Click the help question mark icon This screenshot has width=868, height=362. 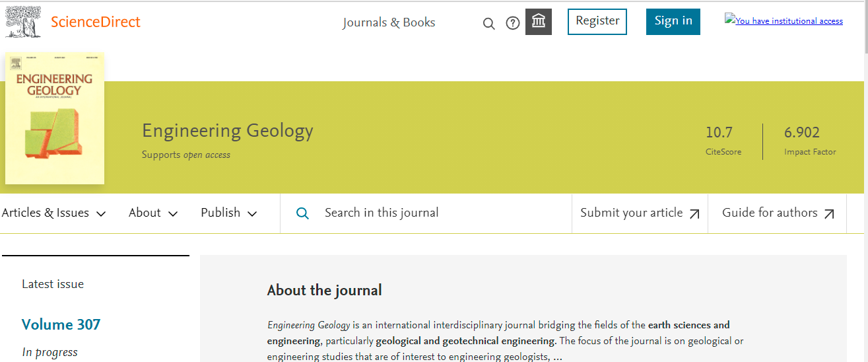[513, 23]
